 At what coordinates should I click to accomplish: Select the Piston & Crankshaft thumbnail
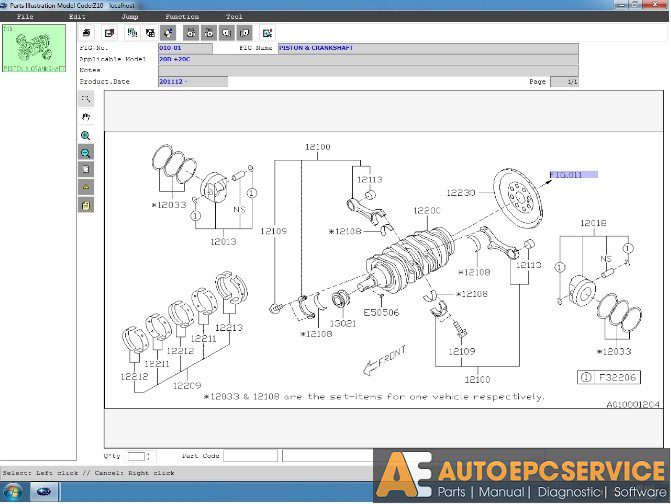pyautogui.click(x=34, y=48)
